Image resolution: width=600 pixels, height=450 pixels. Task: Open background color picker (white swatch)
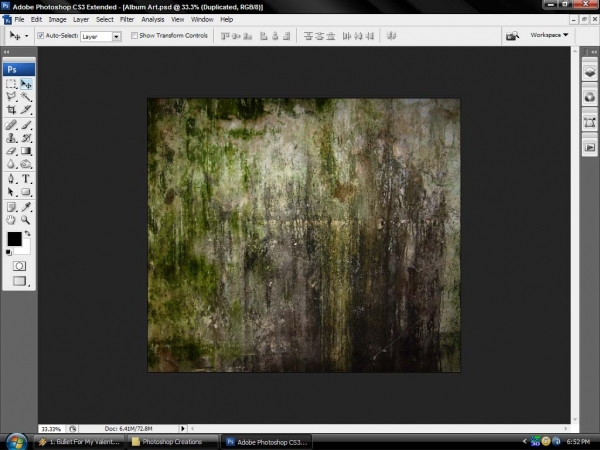25,249
